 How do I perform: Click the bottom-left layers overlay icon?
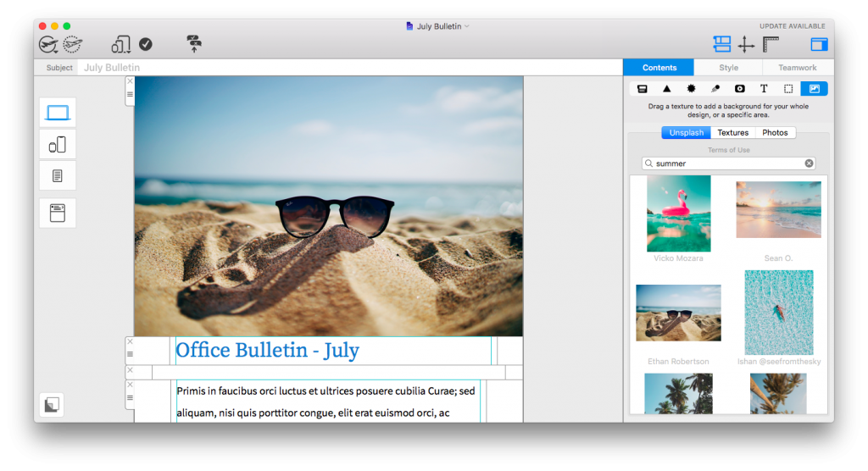point(52,405)
